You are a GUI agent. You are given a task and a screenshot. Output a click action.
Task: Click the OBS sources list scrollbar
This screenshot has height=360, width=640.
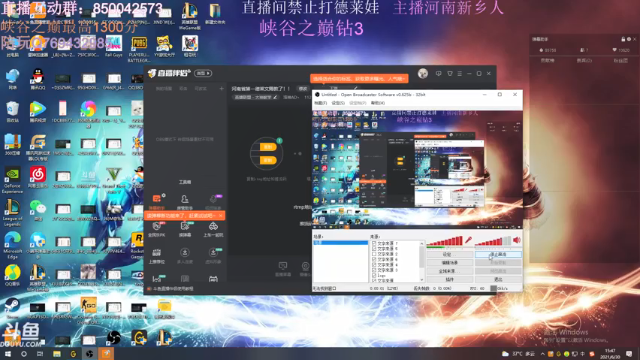422,261
